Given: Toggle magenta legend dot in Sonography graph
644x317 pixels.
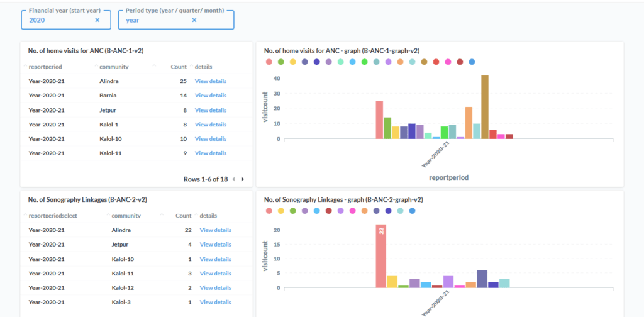Looking at the screenshot, I should point(352,211).
